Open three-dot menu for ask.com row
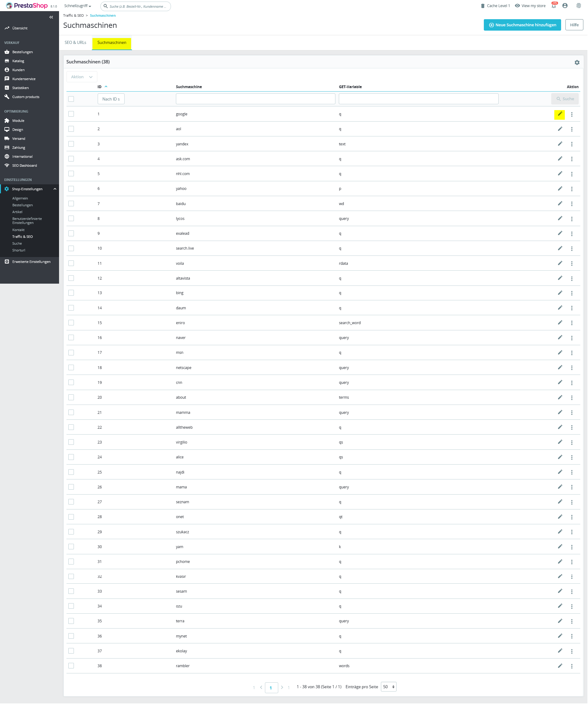588x704 pixels. coord(572,159)
